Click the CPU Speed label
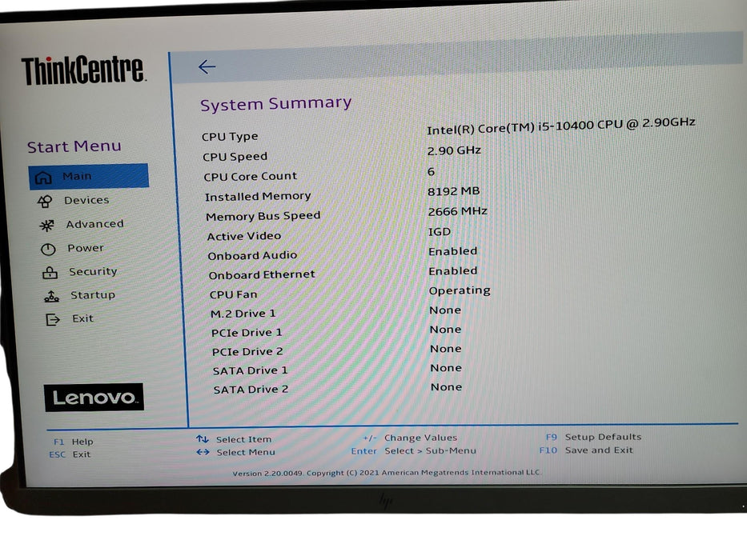 coord(235,157)
